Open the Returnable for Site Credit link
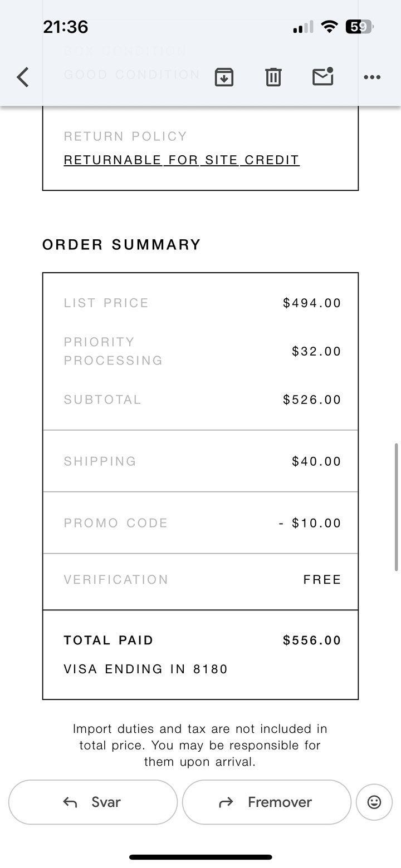The image size is (401, 868). point(182,160)
